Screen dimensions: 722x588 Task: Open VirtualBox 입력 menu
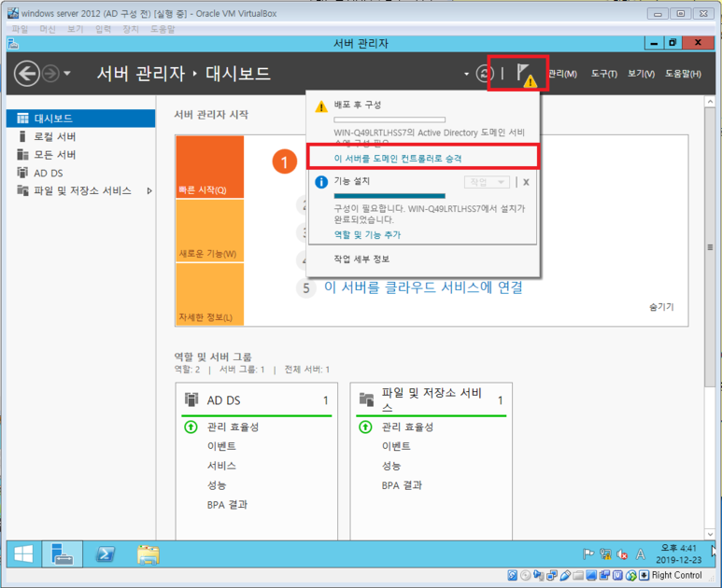pos(103,30)
